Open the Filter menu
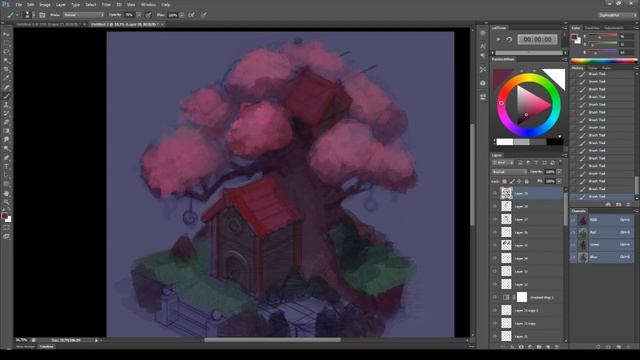Image resolution: width=640 pixels, height=360 pixels. click(x=106, y=4)
